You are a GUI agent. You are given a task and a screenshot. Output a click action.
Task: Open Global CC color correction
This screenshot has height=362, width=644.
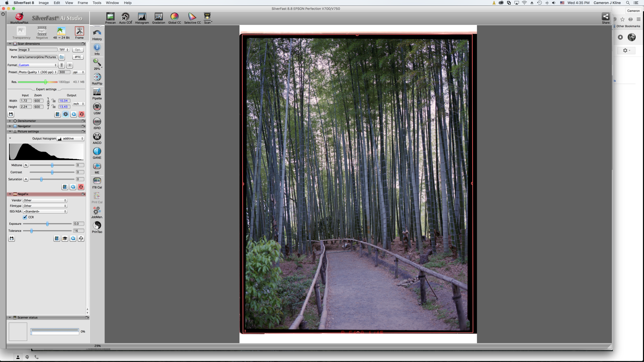tap(175, 18)
